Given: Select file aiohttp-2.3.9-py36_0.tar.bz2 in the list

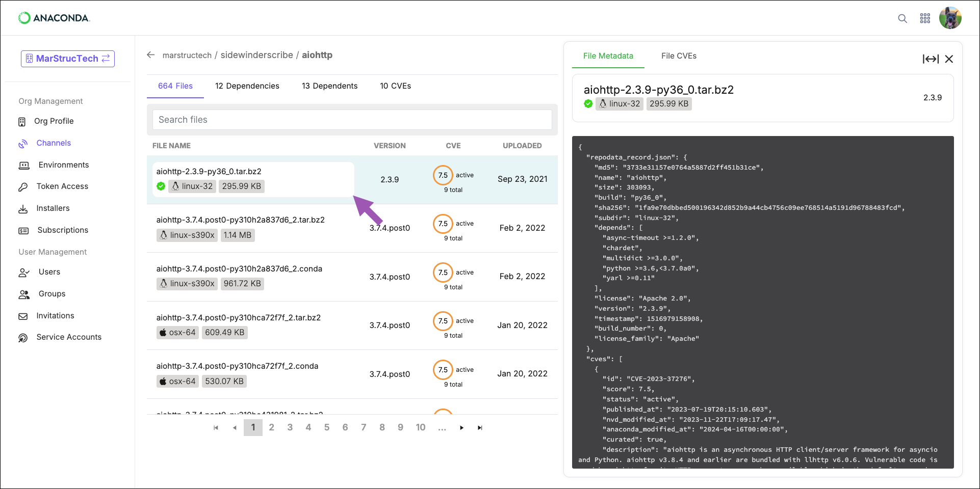Looking at the screenshot, I should [x=209, y=172].
